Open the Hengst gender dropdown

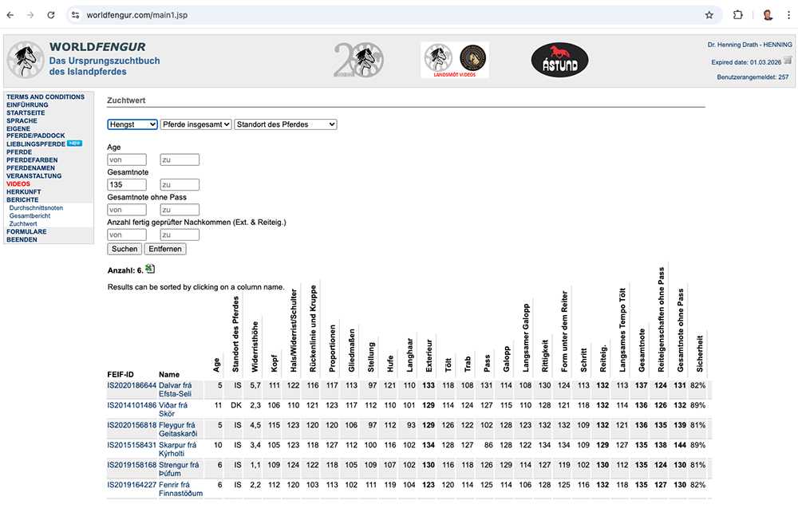(x=132, y=124)
